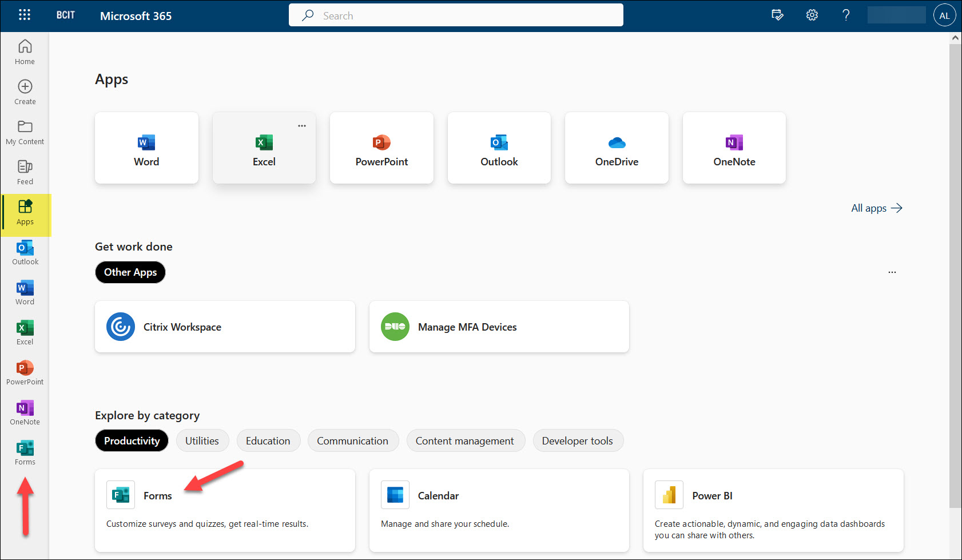The width and height of the screenshot is (962, 560).
Task: Select the Education category pill
Action: pyautogui.click(x=268, y=441)
